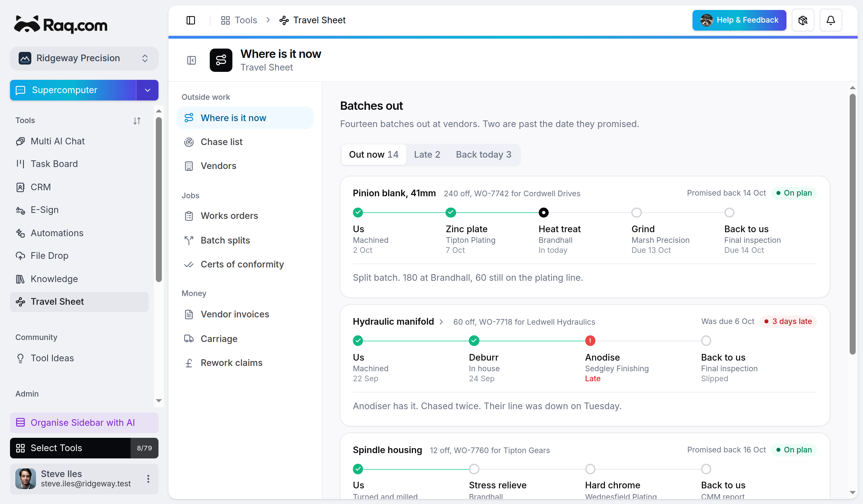Click the Grind pending step circle
This screenshot has width=863, height=504.
[636, 213]
